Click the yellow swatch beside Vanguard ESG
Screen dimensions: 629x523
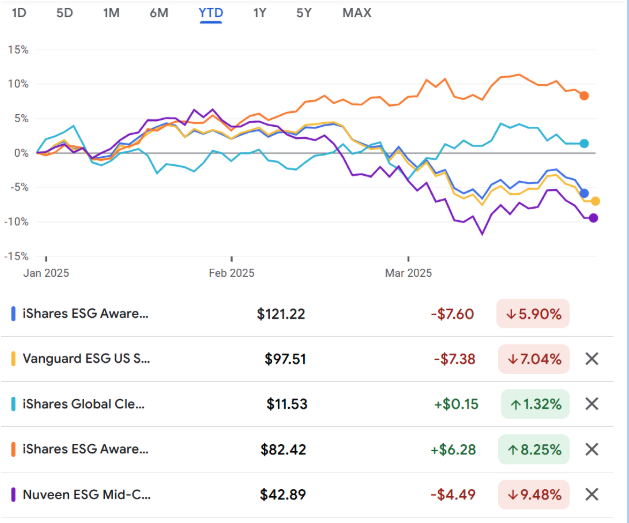coord(13,359)
